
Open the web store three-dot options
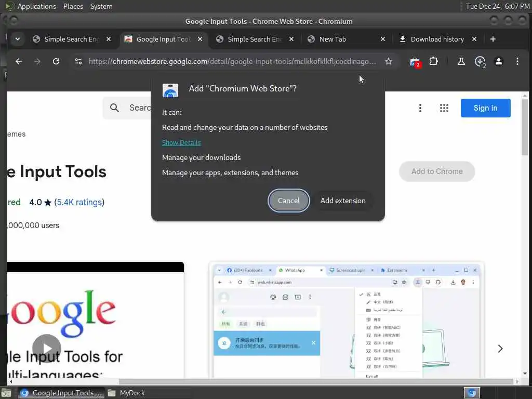tap(420, 108)
